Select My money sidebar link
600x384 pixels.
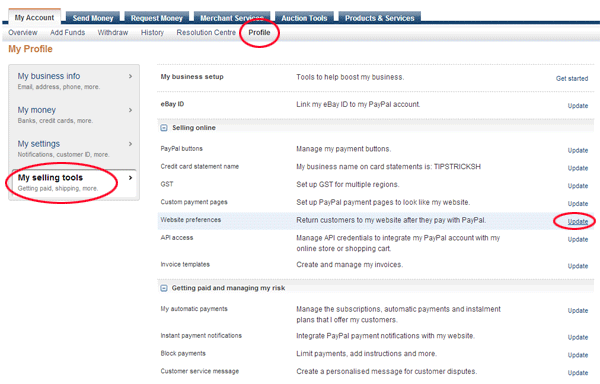point(36,110)
